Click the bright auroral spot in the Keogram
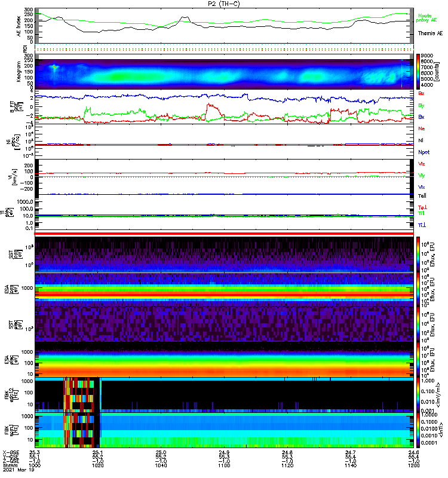The width and height of the screenshot is (448, 478). click(55, 67)
